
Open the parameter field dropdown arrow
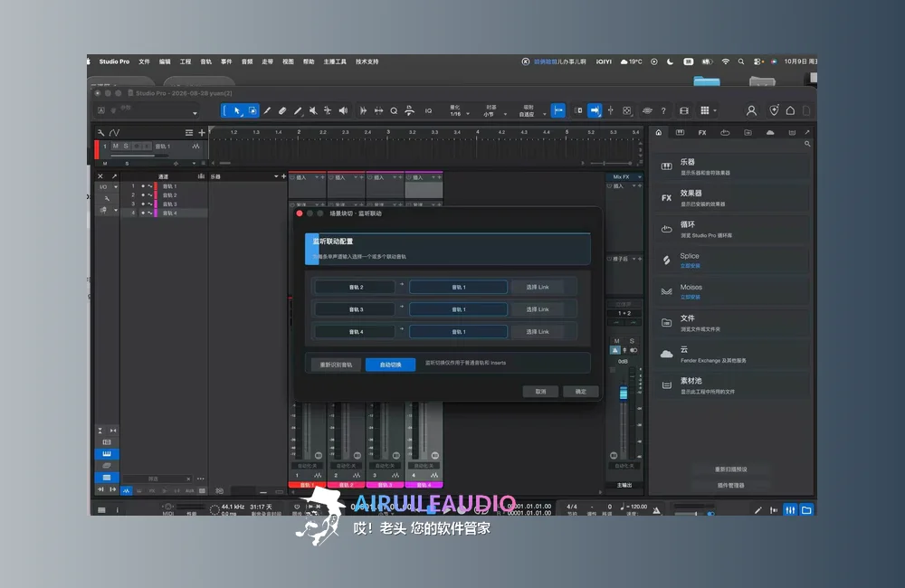(195, 113)
